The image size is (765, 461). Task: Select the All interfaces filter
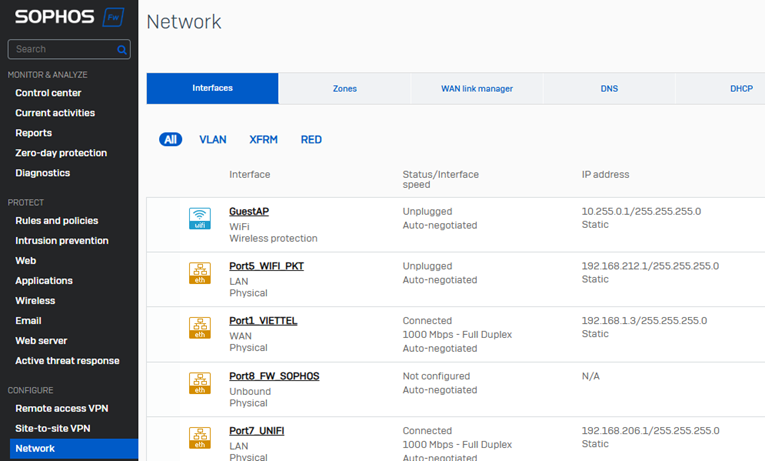click(x=170, y=140)
